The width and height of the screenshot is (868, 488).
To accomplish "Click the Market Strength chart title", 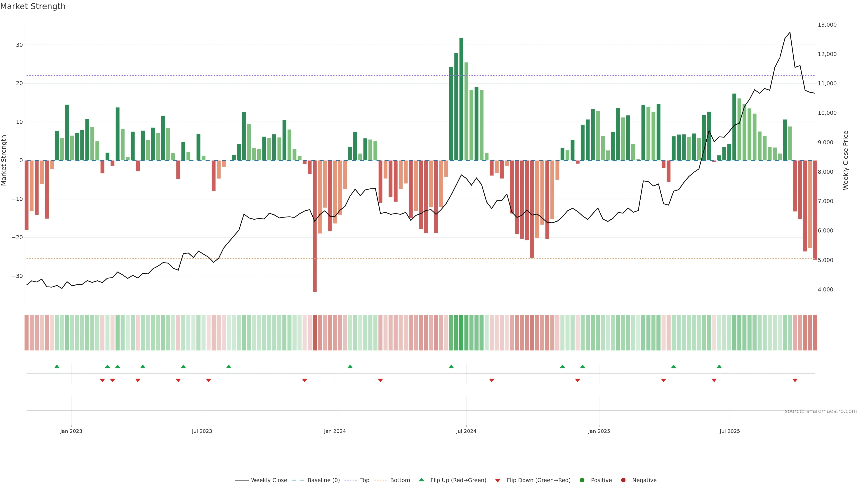I will coord(33,6).
